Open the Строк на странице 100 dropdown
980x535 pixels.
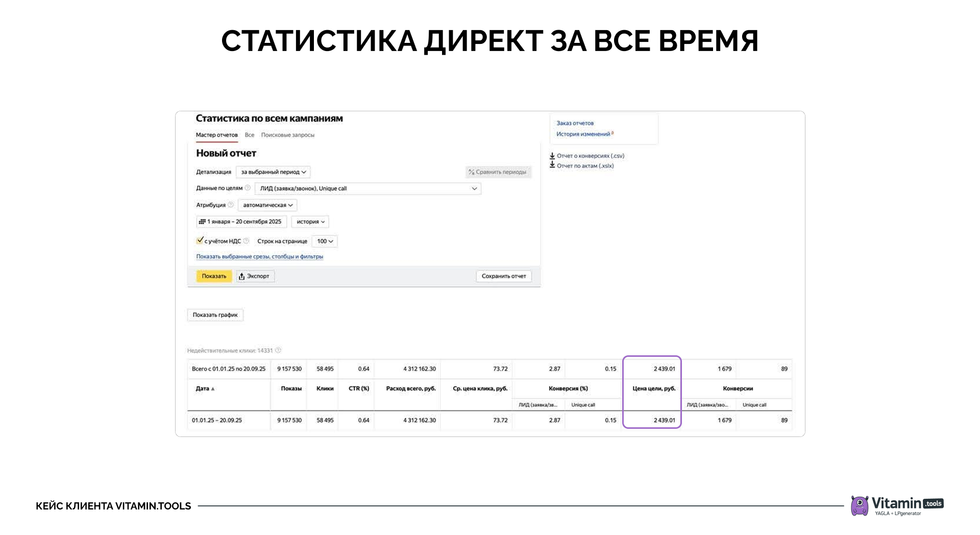tap(324, 240)
